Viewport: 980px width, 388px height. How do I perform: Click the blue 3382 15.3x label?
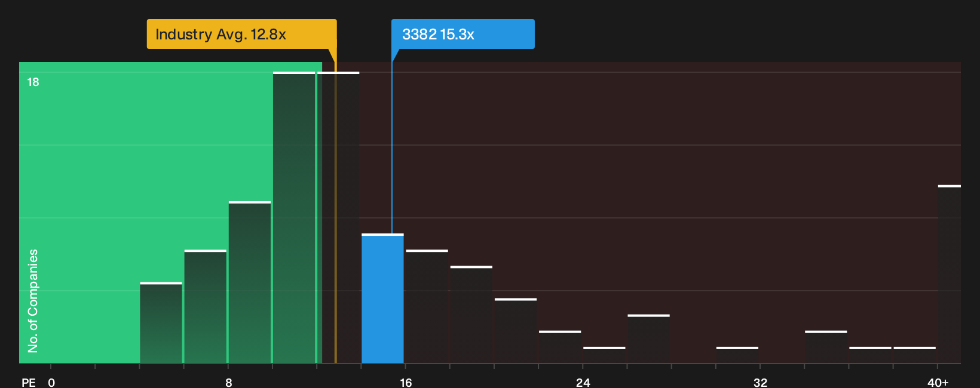tap(463, 34)
